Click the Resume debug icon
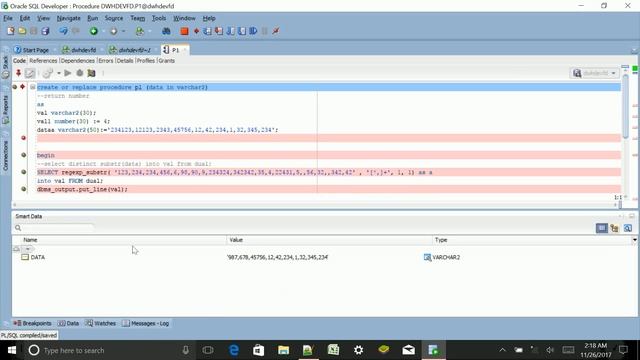The image size is (640, 360). coord(253,31)
